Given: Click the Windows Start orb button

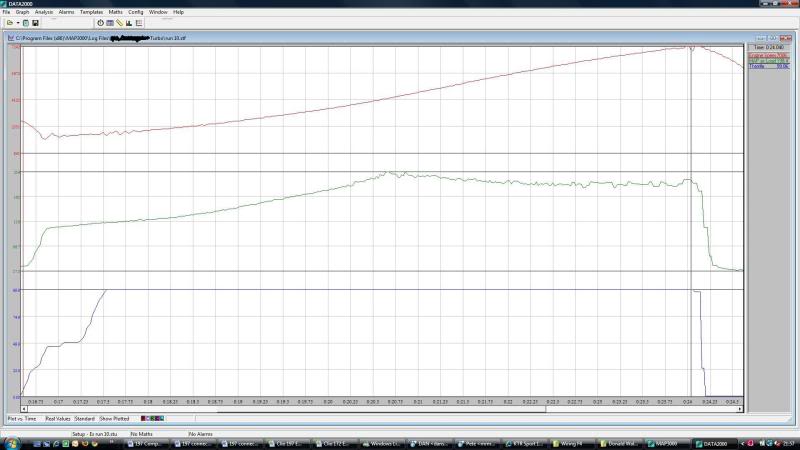Looking at the screenshot, I should (10, 442).
